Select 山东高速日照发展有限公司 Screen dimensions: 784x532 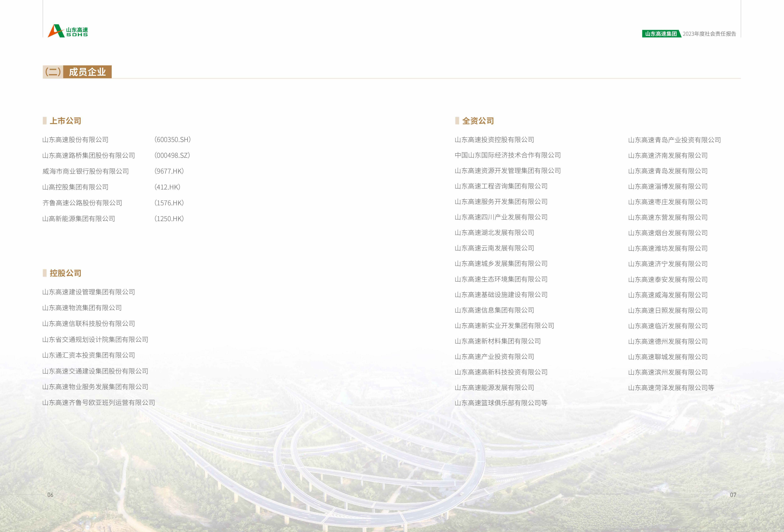[x=668, y=310]
